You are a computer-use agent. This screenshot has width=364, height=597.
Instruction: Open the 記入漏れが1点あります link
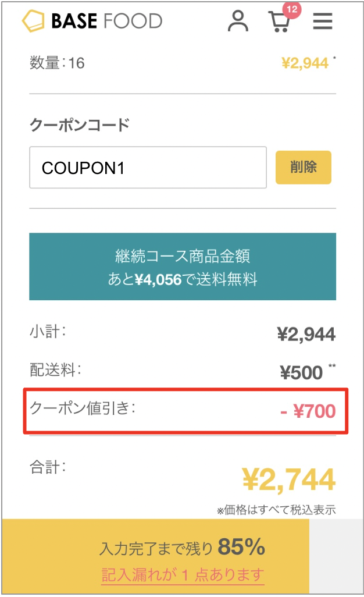182,575
